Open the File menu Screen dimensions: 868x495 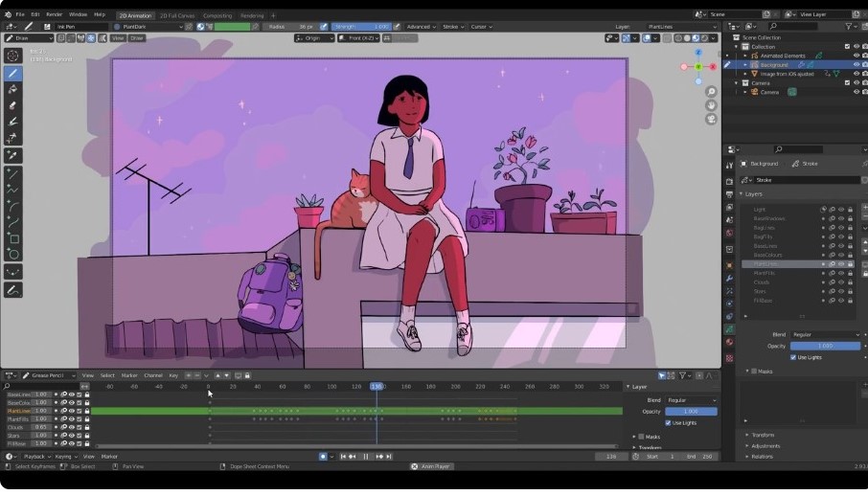(20, 14)
